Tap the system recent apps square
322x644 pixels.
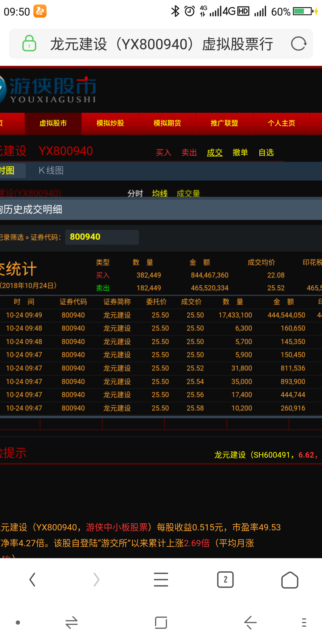click(x=161, y=623)
